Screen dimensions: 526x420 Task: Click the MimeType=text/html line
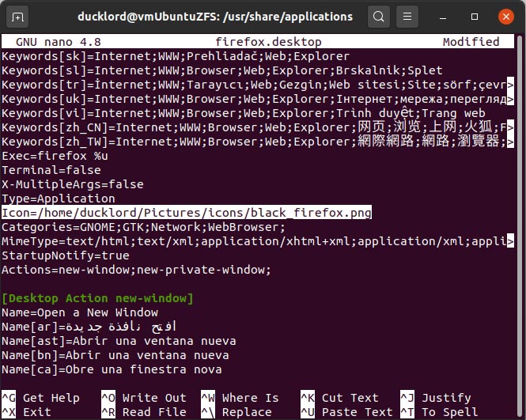[x=258, y=241]
